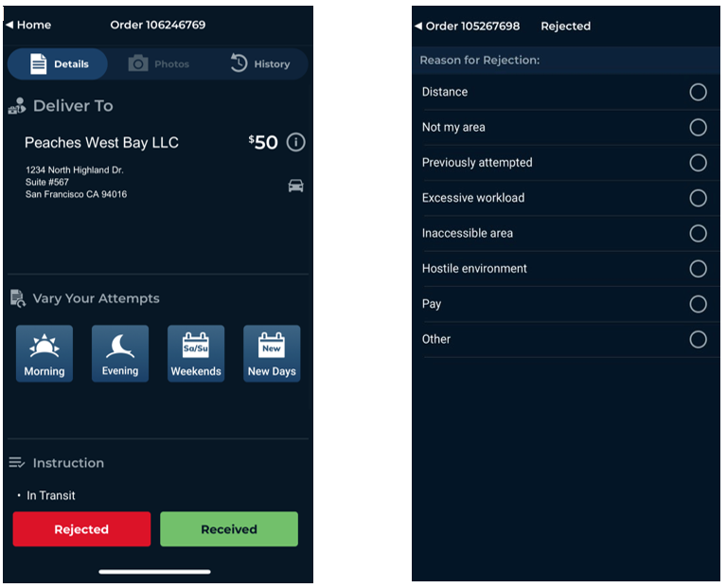Pick Hostile environment as rejection reason
727x588 pixels.
[x=698, y=269]
